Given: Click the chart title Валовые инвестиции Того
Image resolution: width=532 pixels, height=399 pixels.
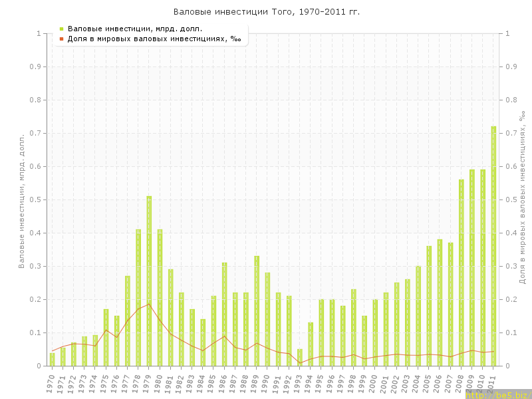Looking at the screenshot, I should tap(266, 12).
